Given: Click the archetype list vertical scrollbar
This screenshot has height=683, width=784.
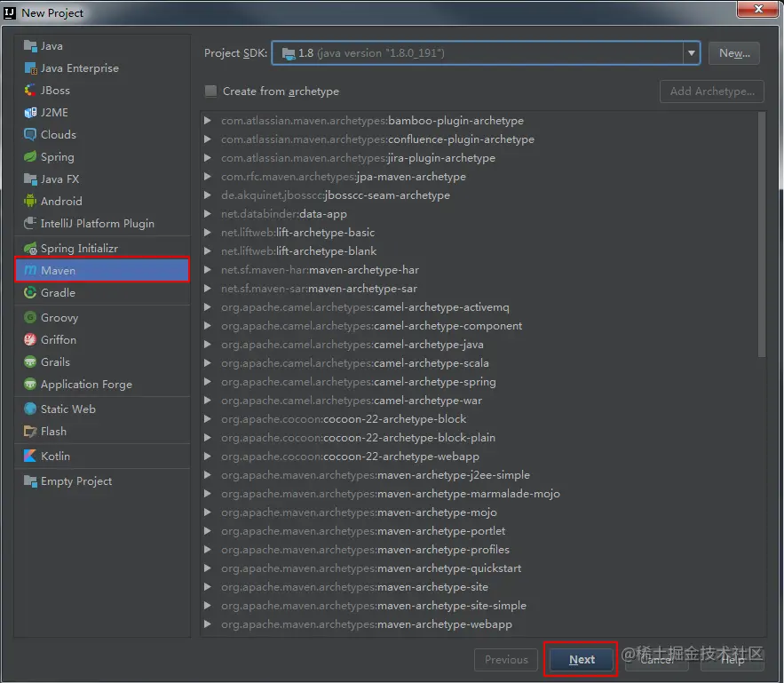Looking at the screenshot, I should point(762,235).
